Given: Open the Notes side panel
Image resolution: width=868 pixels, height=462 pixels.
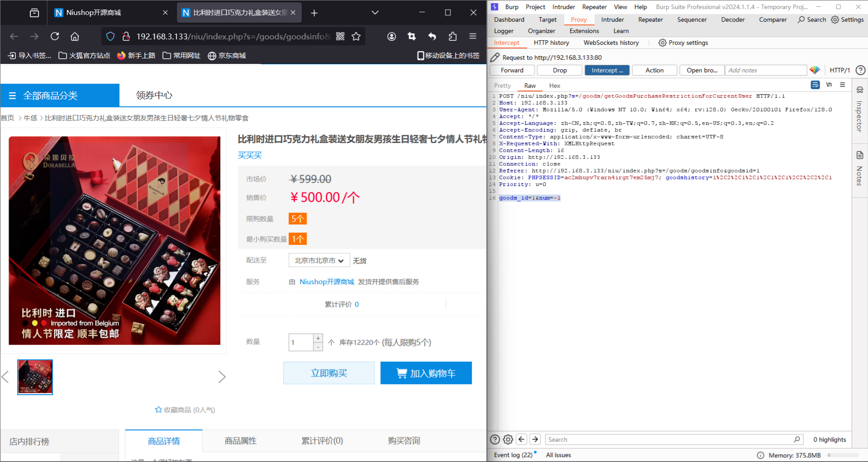Looking at the screenshot, I should pos(859,169).
